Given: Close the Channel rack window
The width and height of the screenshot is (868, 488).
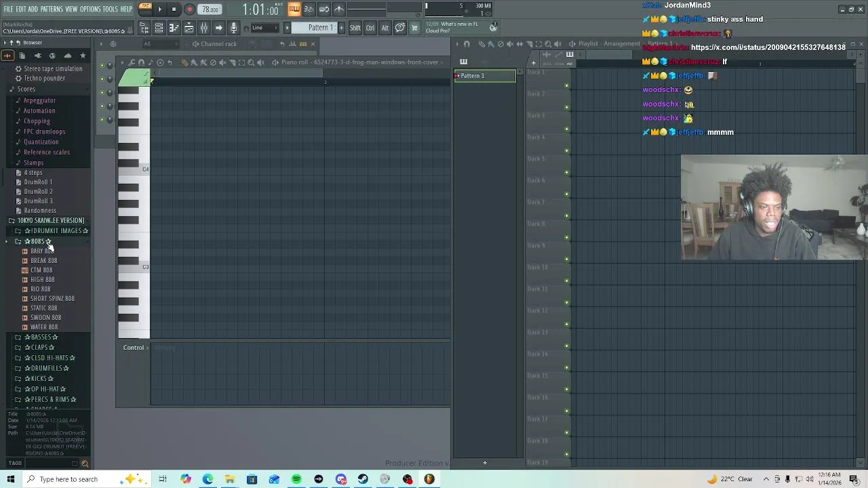Looking at the screenshot, I should pos(313,44).
